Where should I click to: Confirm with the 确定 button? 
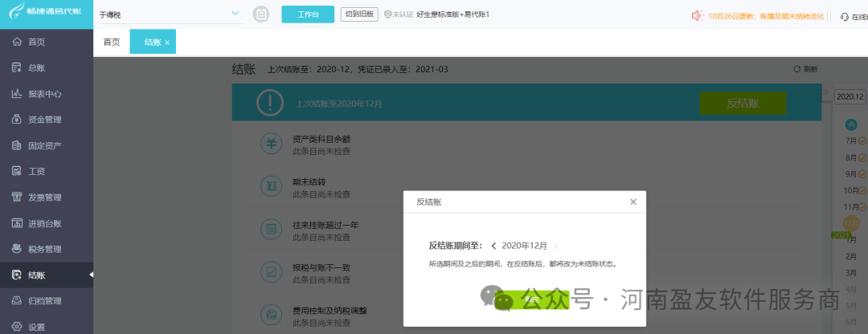[532, 299]
